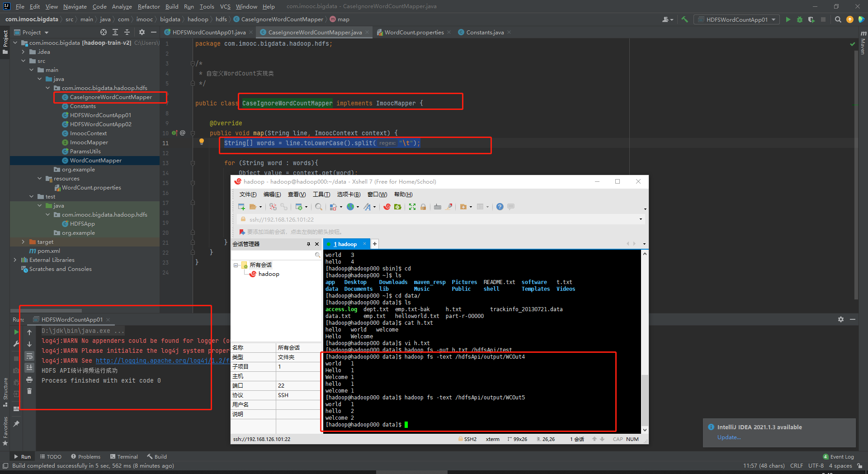The height and width of the screenshot is (474, 868).
Task: Pin the Run tab
Action: coord(17,424)
